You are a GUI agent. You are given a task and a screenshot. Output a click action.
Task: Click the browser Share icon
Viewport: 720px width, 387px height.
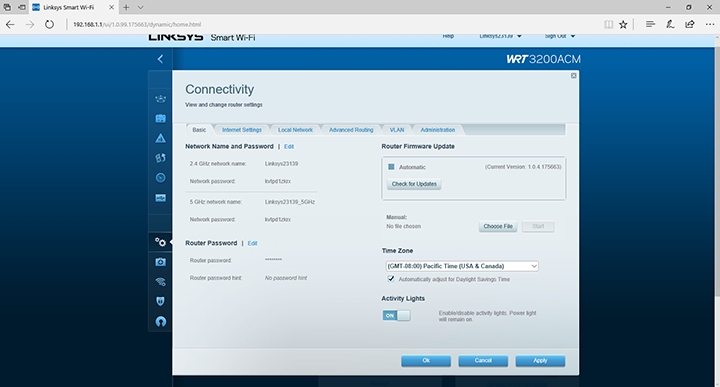tap(690, 24)
